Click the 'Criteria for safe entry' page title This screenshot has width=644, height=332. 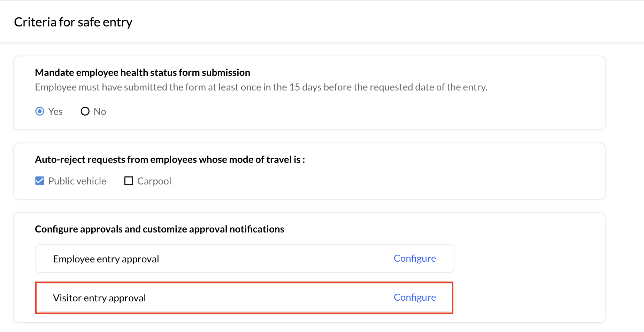(73, 22)
